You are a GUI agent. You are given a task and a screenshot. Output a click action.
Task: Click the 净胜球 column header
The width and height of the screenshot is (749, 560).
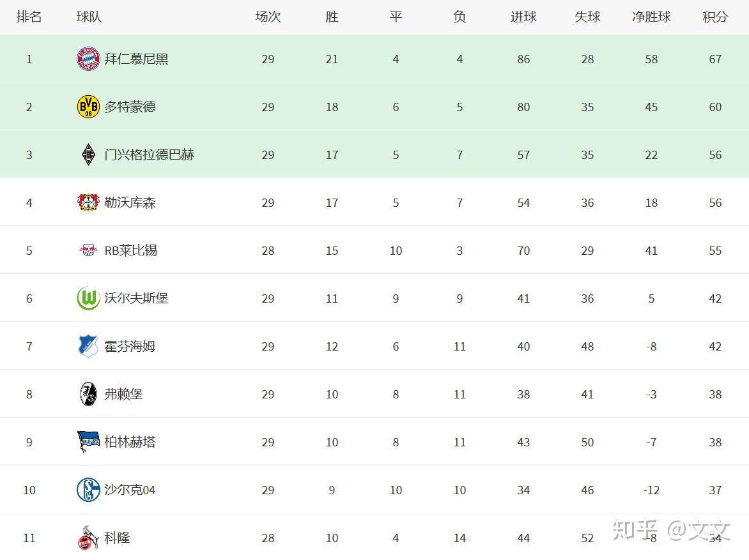point(651,17)
